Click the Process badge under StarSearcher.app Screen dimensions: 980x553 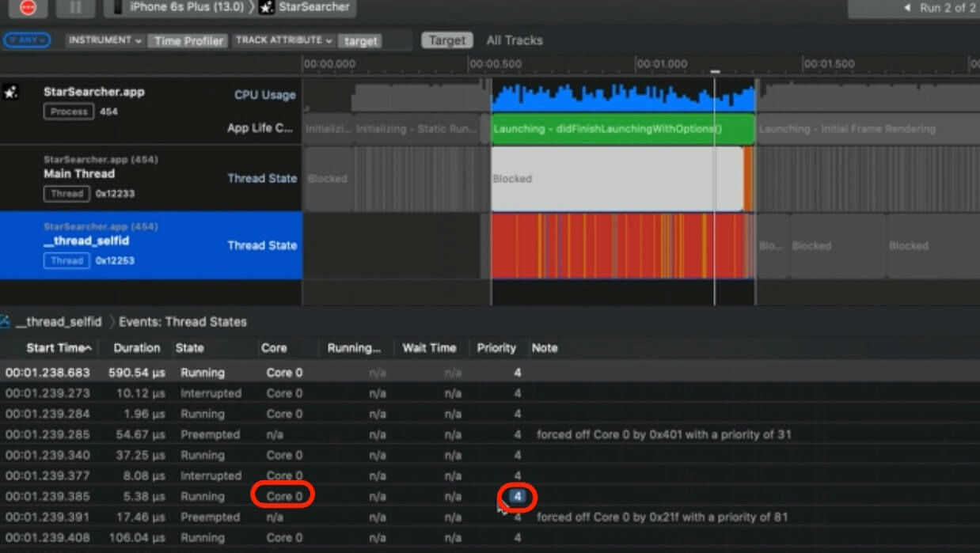(69, 112)
